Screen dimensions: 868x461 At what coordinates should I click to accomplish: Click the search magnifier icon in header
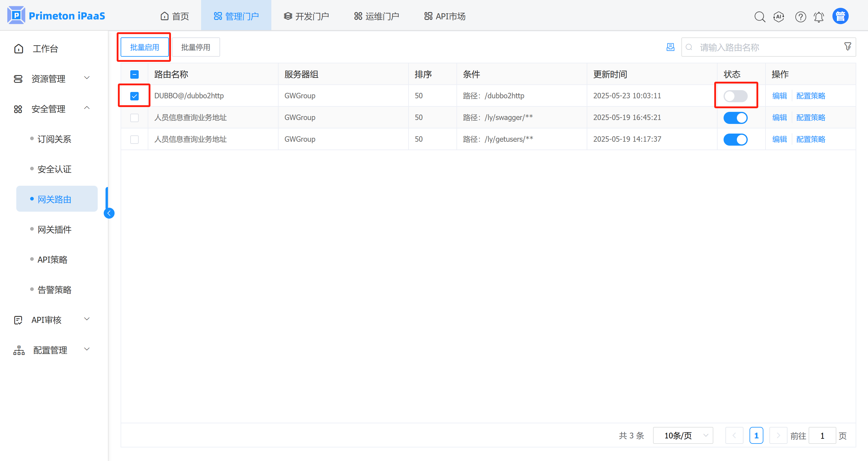[759, 17]
